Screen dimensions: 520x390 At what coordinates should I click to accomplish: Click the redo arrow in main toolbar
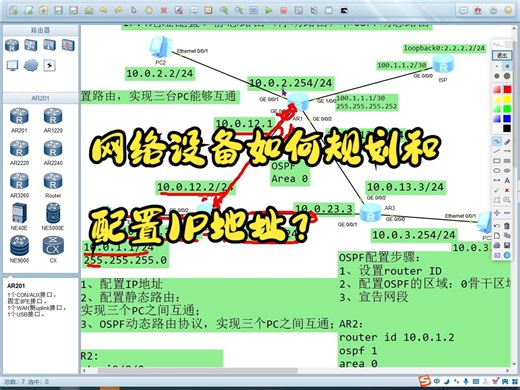click(x=119, y=11)
